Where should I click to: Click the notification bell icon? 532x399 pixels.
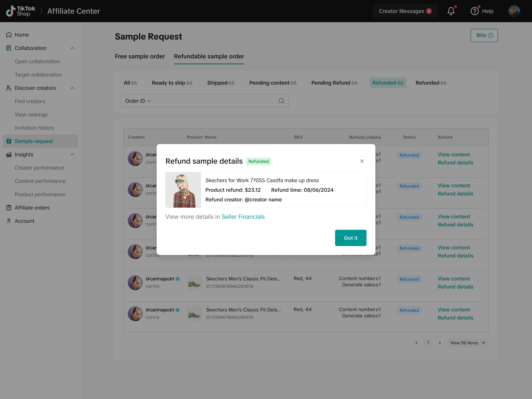(451, 11)
